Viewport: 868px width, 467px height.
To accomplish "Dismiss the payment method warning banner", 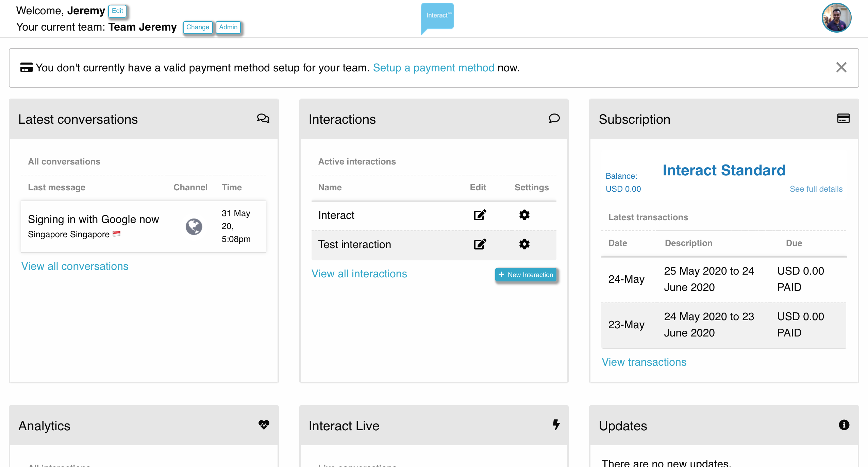I will tap(841, 67).
